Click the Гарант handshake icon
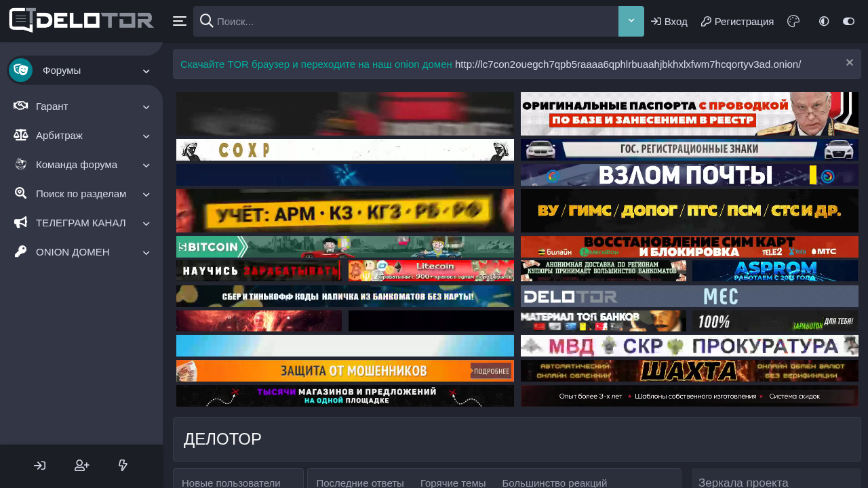 coord(20,106)
